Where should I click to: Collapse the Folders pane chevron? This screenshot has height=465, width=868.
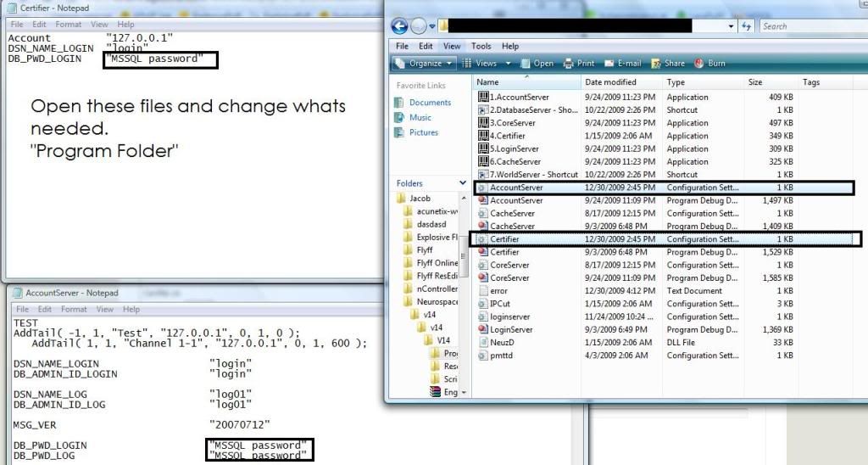point(462,183)
